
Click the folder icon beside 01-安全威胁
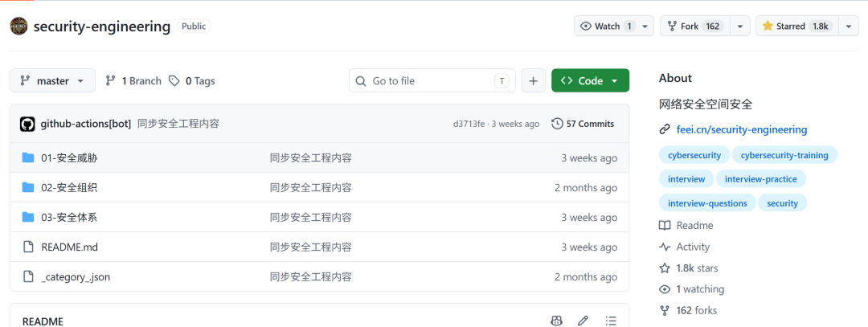[x=27, y=158]
